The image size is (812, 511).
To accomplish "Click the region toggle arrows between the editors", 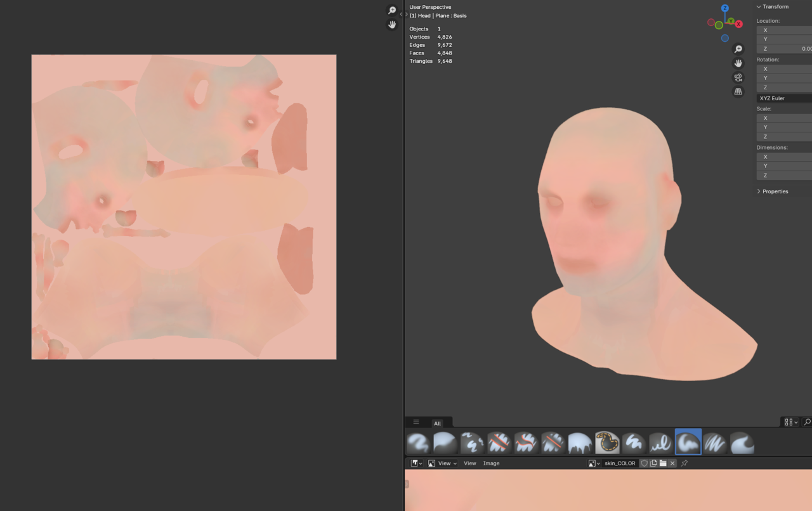I will [x=403, y=14].
